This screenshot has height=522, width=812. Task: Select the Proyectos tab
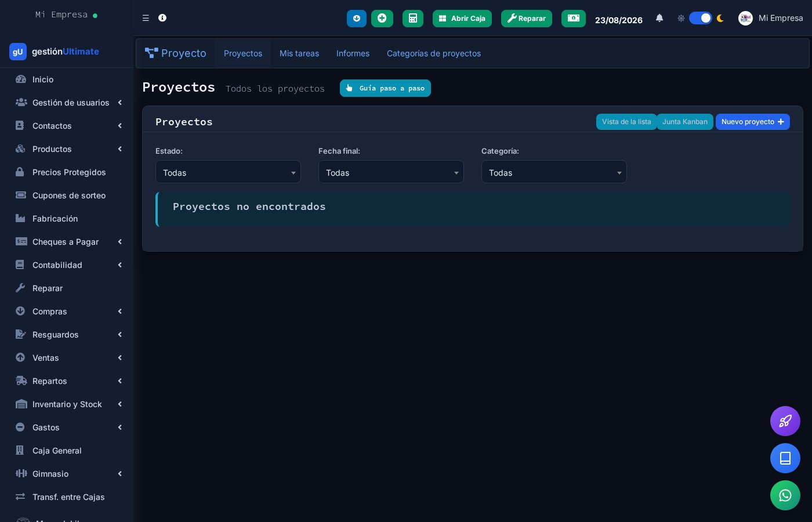pyautogui.click(x=243, y=53)
